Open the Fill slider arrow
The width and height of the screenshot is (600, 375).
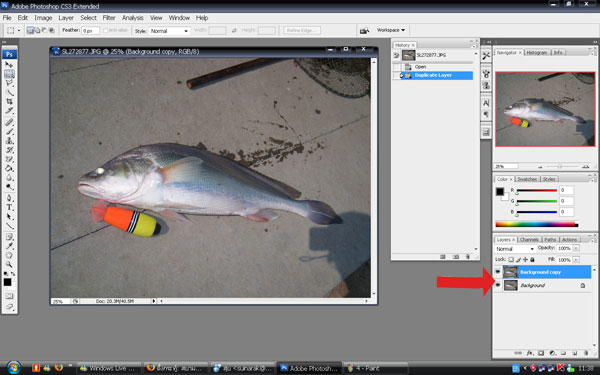click(576, 260)
